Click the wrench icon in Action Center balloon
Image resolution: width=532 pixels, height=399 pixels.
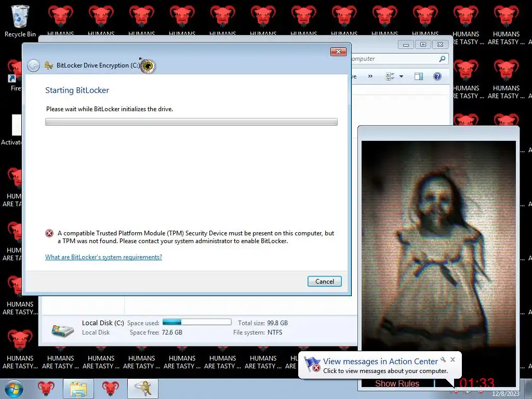point(443,360)
